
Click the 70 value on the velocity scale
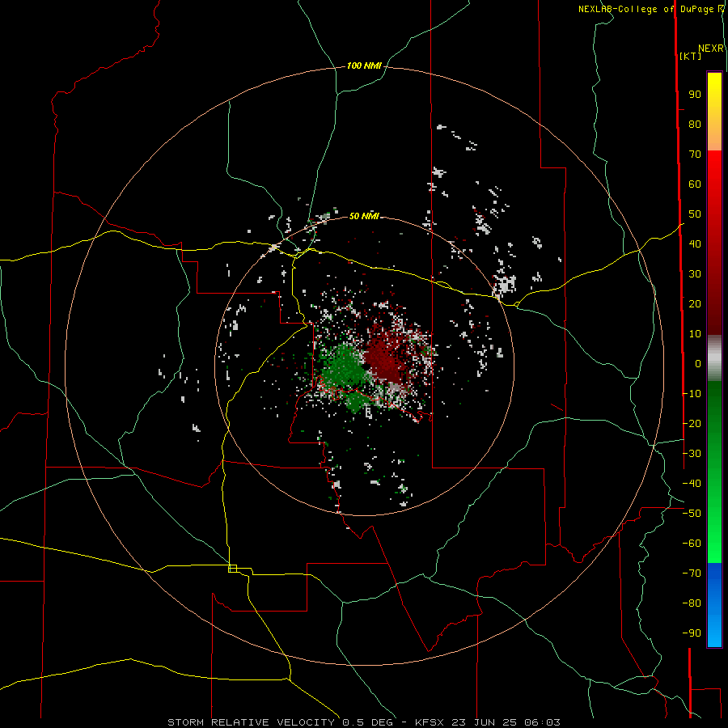pyautogui.click(x=695, y=154)
